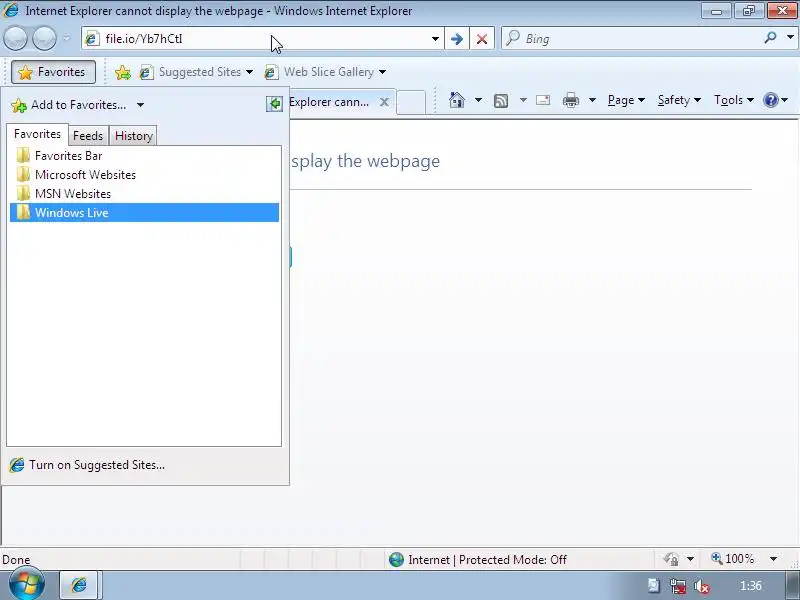Click the privacy report status bar icon
Viewport: 800px width, 600px height.
(x=671, y=559)
